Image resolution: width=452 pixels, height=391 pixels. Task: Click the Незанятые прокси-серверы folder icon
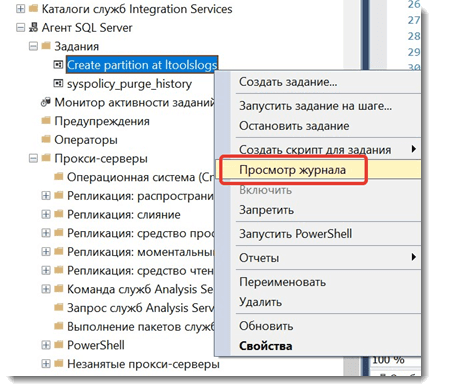pos(58,363)
